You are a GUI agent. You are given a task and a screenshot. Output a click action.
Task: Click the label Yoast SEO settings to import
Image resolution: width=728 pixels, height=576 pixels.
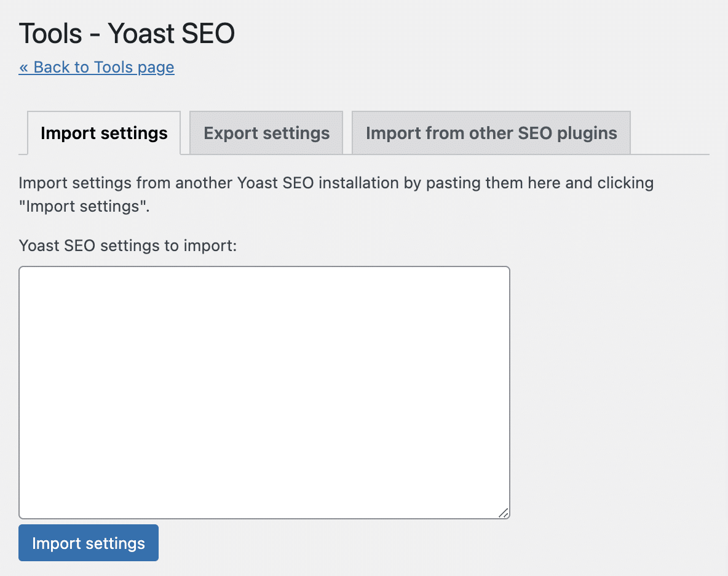point(127,245)
